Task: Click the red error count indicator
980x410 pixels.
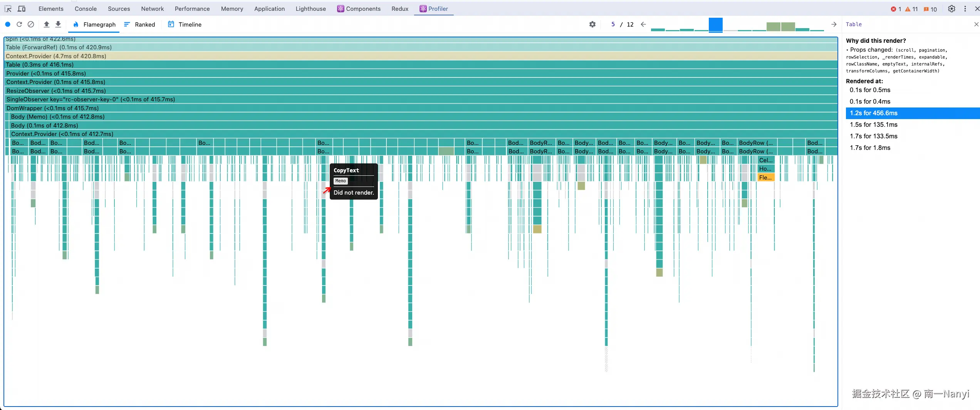Action: (x=896, y=9)
